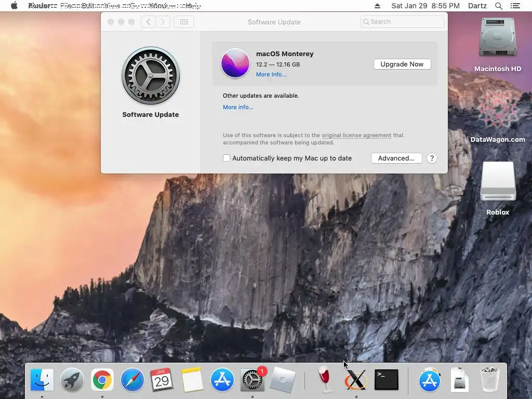Open Notes from the Dock
The width and height of the screenshot is (532, 399).
tap(192, 380)
